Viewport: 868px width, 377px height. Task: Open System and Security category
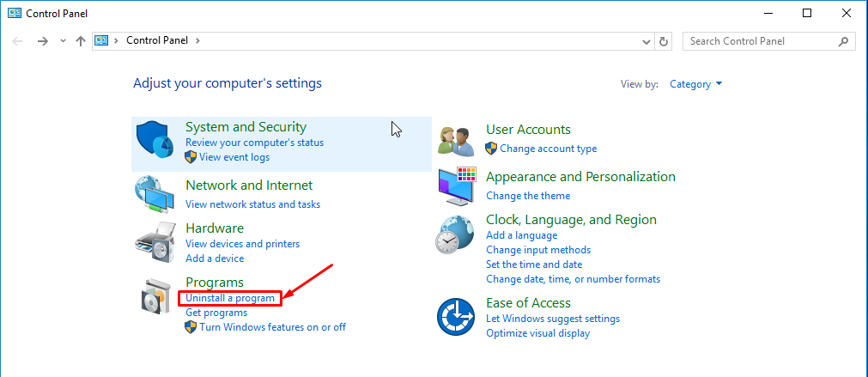coord(246,127)
